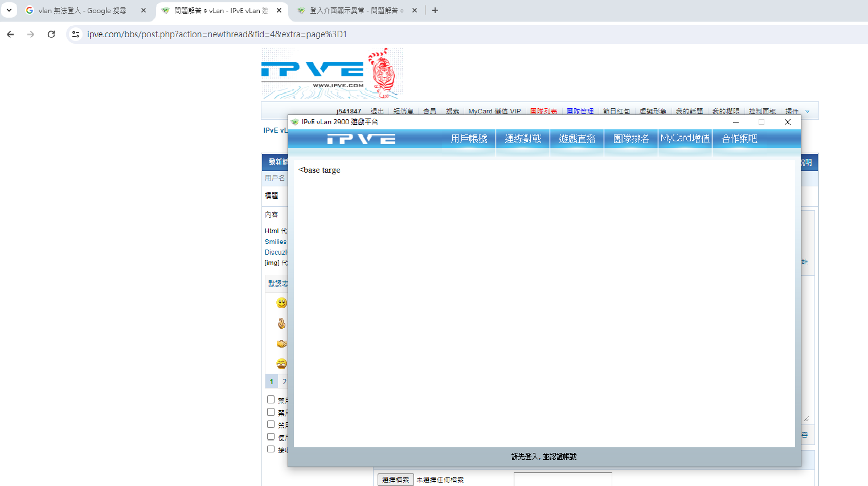Click the IPVE logo in vLan window header
The width and height of the screenshot is (868, 486).
[361, 139]
